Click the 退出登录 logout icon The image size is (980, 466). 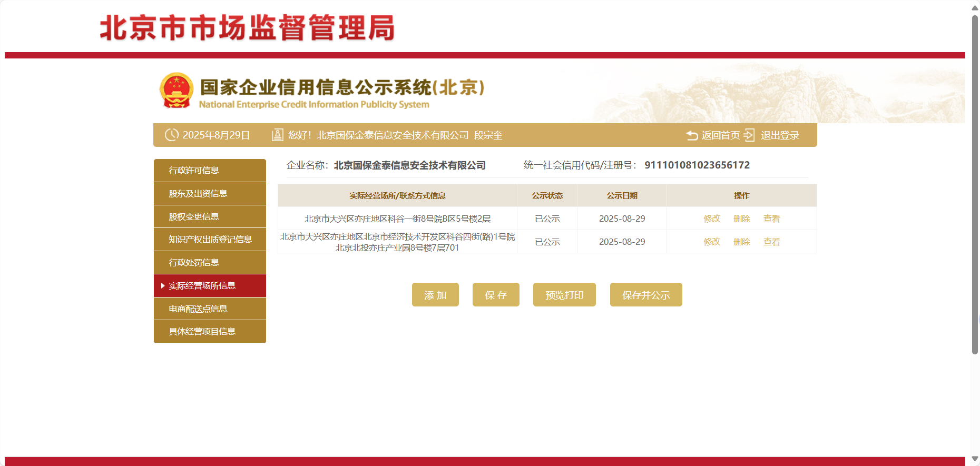[749, 135]
